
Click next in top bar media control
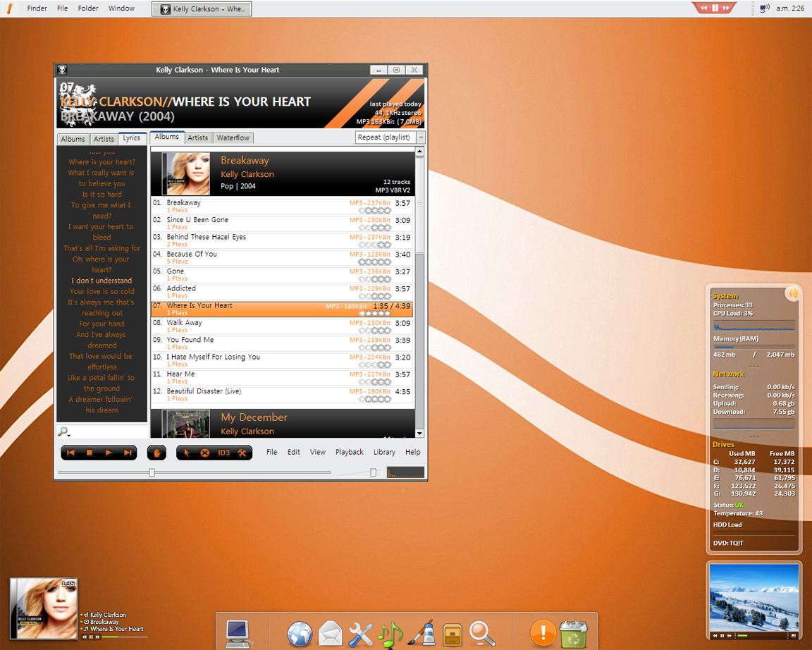[x=726, y=8]
